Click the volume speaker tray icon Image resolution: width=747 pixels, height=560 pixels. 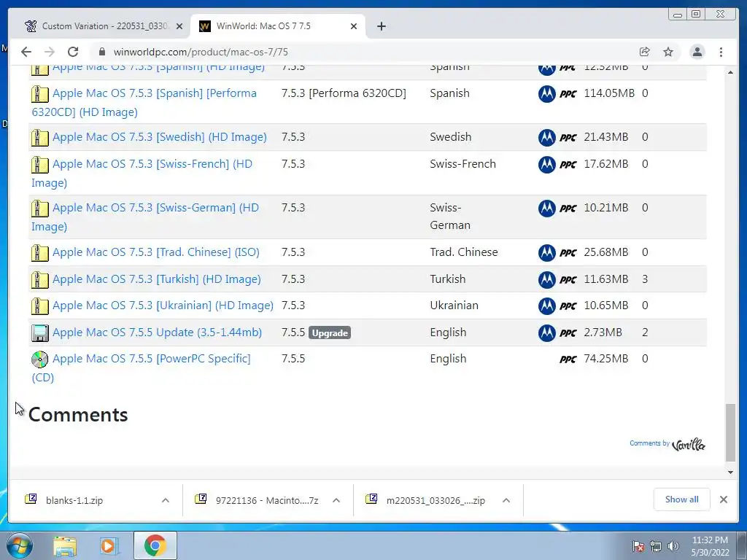point(673,546)
